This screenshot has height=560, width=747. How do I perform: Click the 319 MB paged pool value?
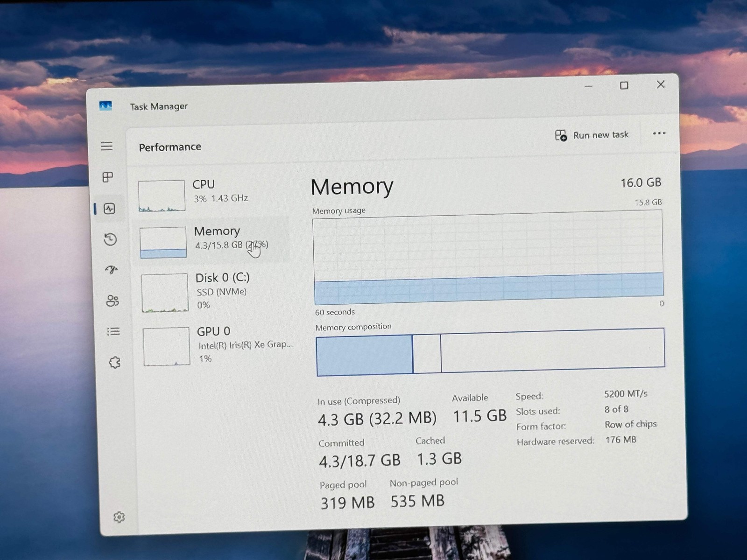pos(347,503)
